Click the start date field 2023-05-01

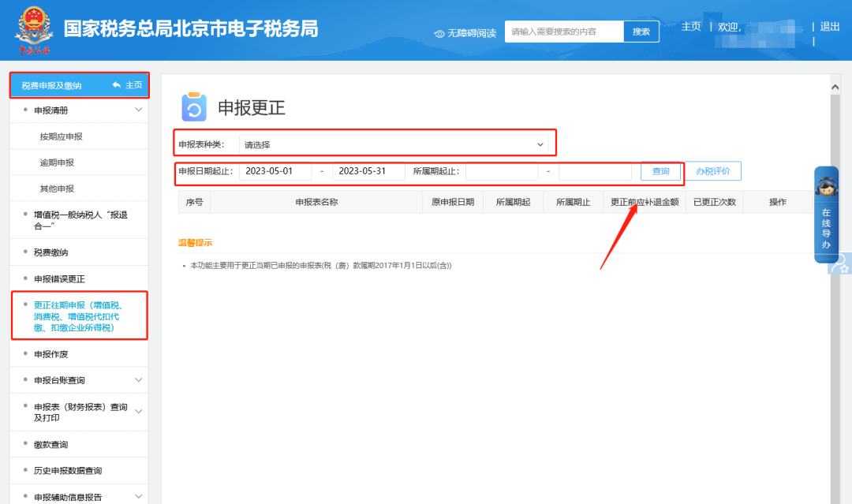275,171
